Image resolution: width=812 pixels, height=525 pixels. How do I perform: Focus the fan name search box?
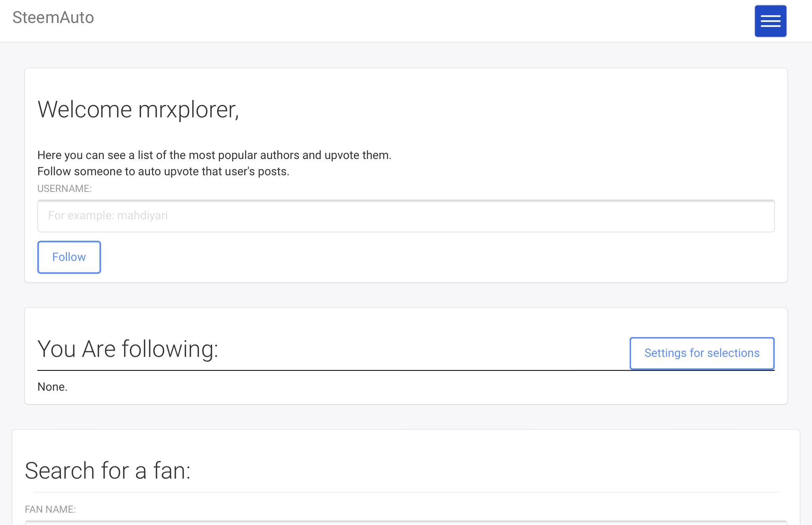405,523
